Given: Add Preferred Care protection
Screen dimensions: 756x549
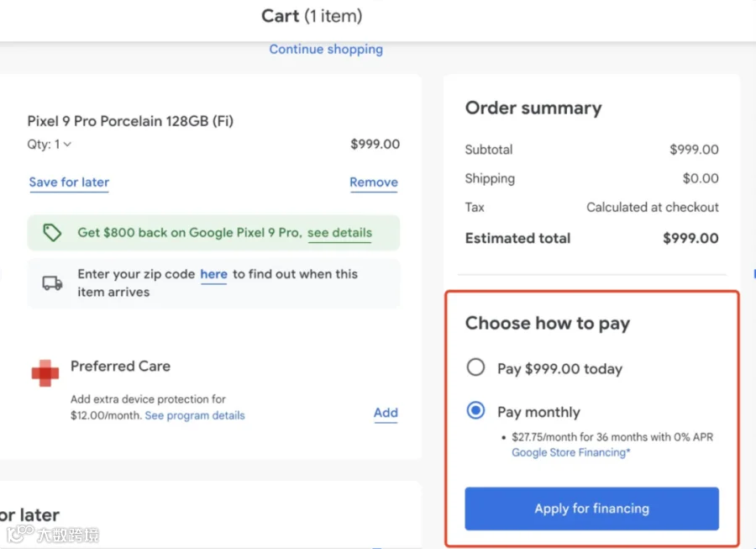Looking at the screenshot, I should [386, 413].
